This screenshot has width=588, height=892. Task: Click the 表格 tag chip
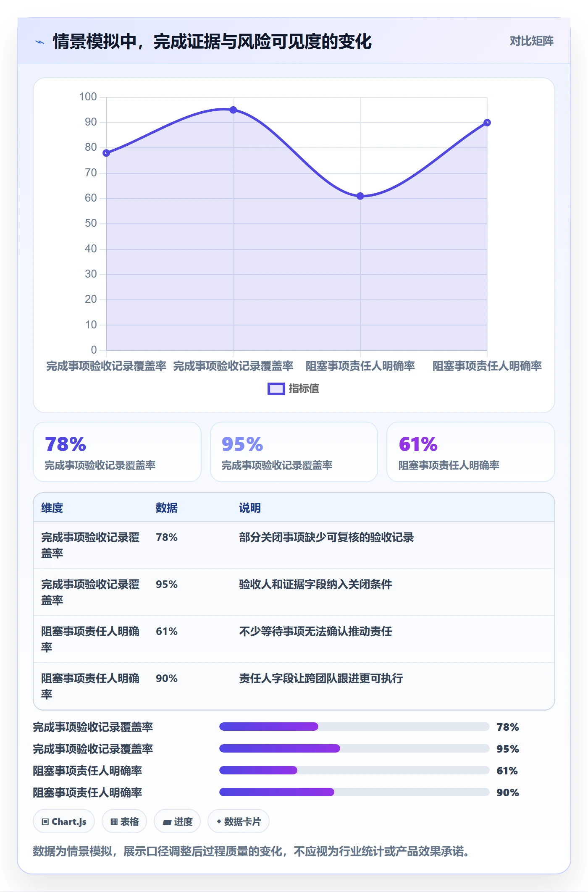(x=124, y=821)
